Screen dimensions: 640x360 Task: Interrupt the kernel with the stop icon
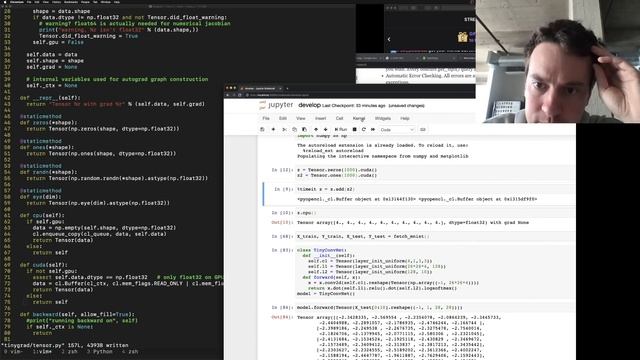(354, 129)
